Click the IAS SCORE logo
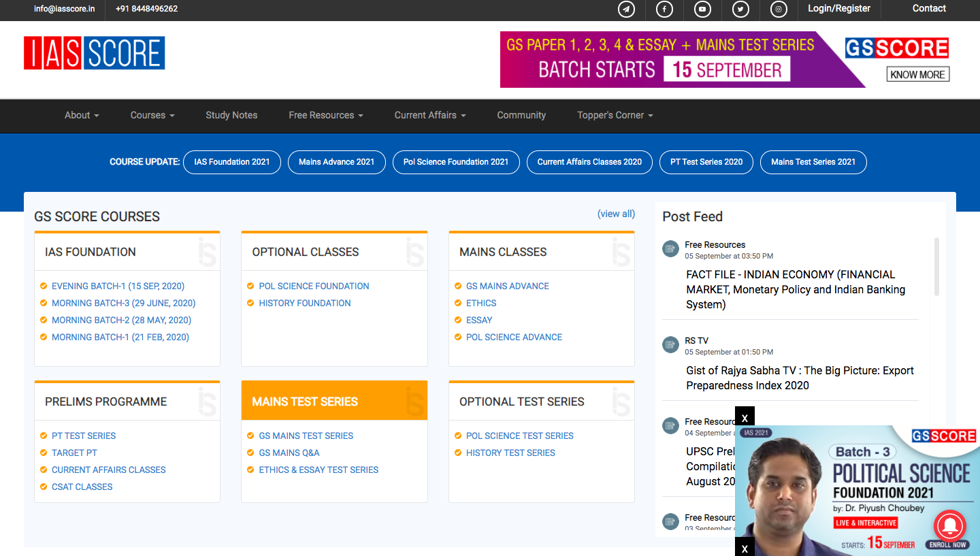 [x=94, y=53]
